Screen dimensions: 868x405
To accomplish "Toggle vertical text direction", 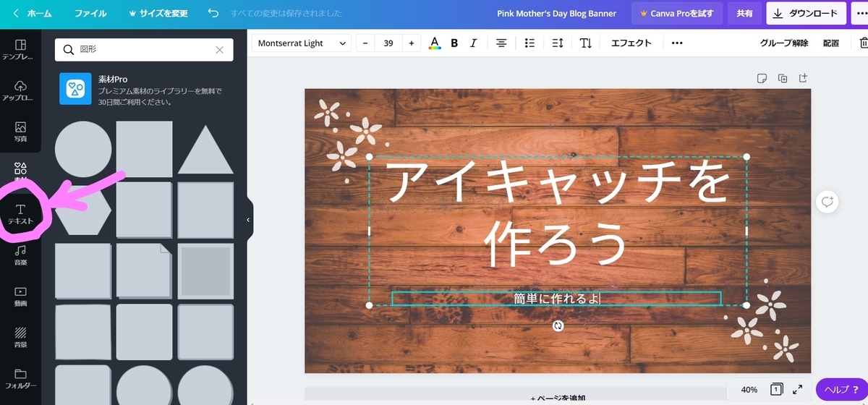I will pos(586,43).
